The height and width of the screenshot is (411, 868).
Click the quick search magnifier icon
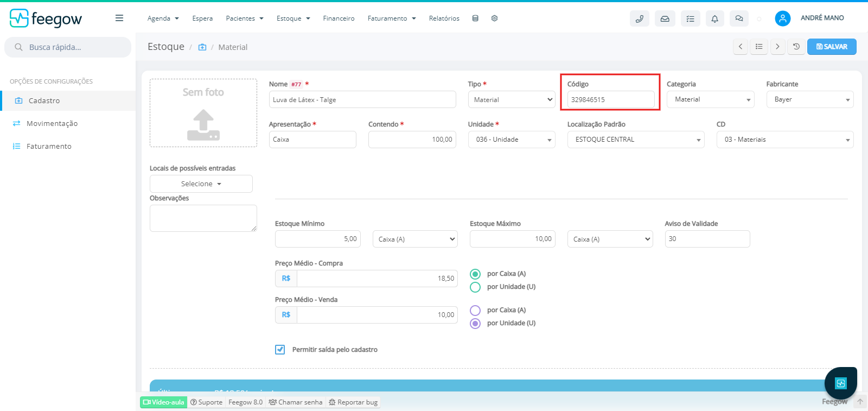[18, 47]
